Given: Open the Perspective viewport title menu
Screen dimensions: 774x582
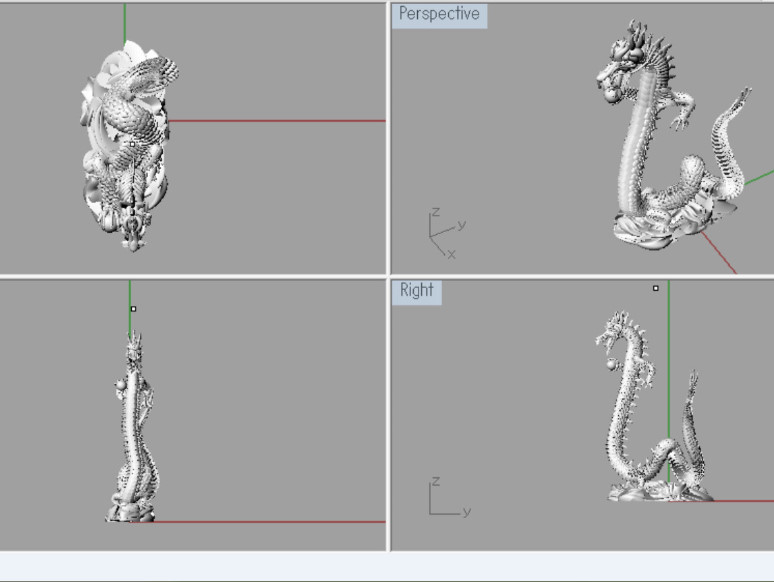Looking at the screenshot, I should coord(439,14).
